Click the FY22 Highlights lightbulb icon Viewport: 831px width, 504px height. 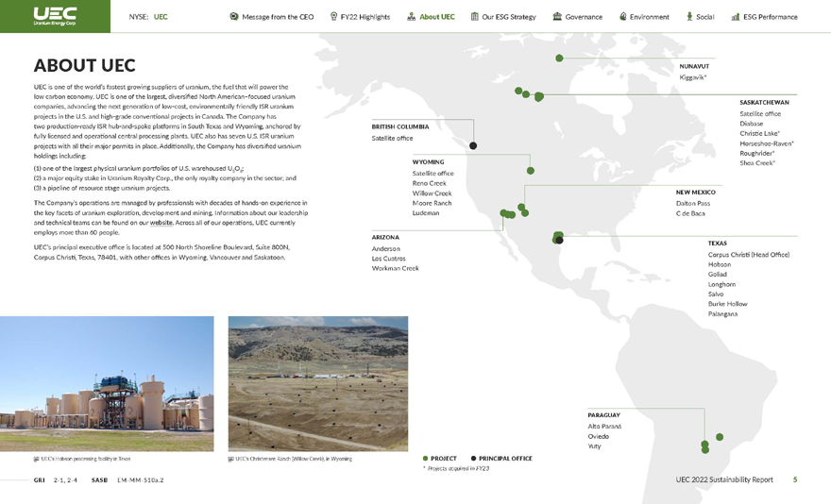[333, 16]
